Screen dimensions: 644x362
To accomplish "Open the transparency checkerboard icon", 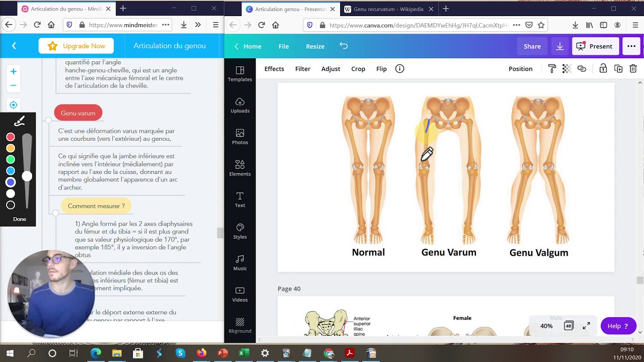I will (x=567, y=69).
